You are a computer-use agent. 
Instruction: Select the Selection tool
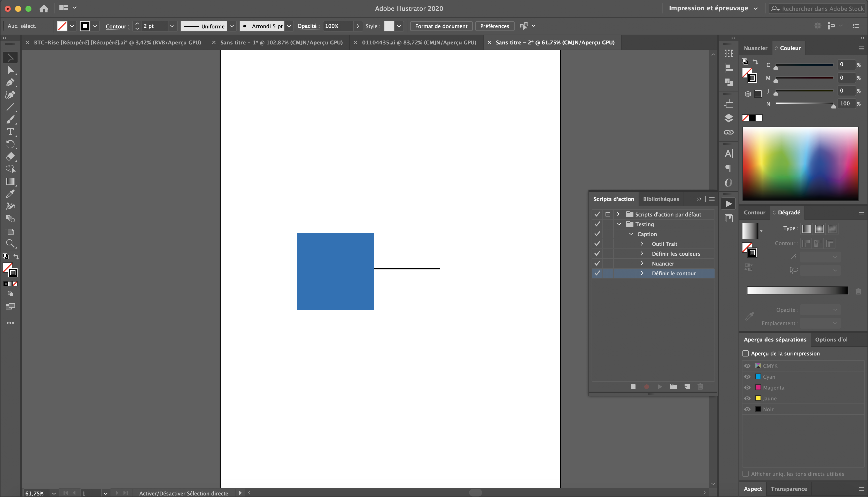[10, 57]
